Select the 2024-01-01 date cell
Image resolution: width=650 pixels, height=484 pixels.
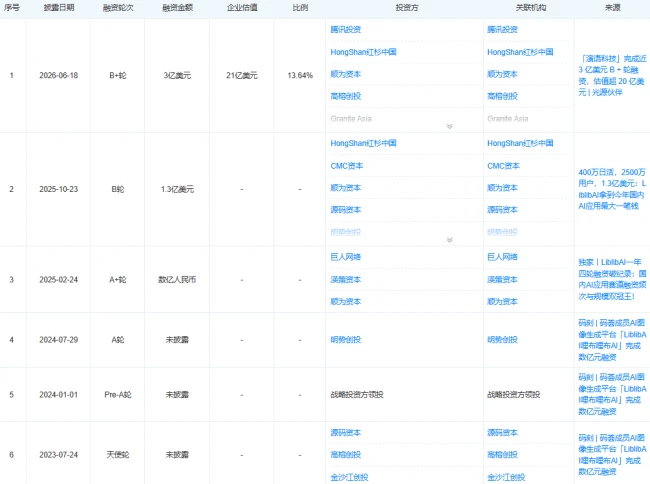tap(58, 394)
